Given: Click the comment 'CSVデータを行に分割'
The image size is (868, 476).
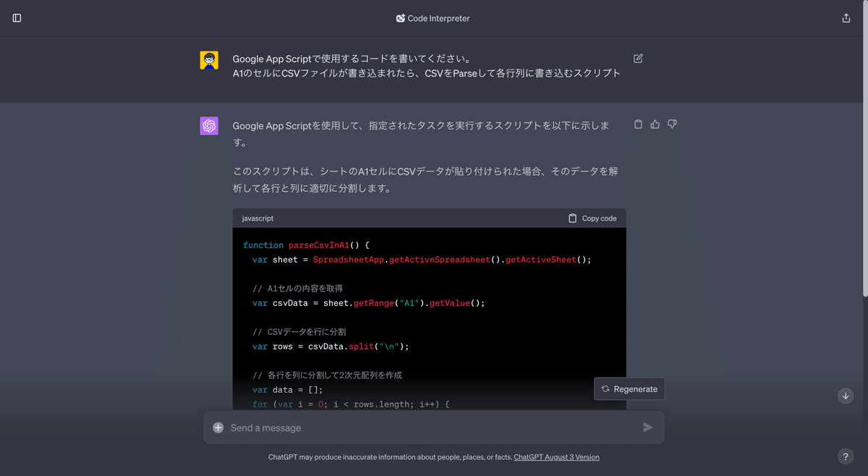Looking at the screenshot, I should tap(299, 332).
